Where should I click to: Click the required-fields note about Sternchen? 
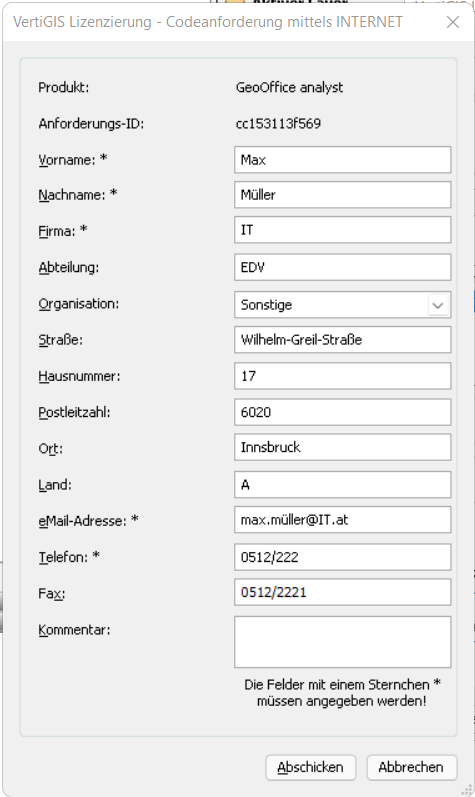pyautogui.click(x=342, y=693)
